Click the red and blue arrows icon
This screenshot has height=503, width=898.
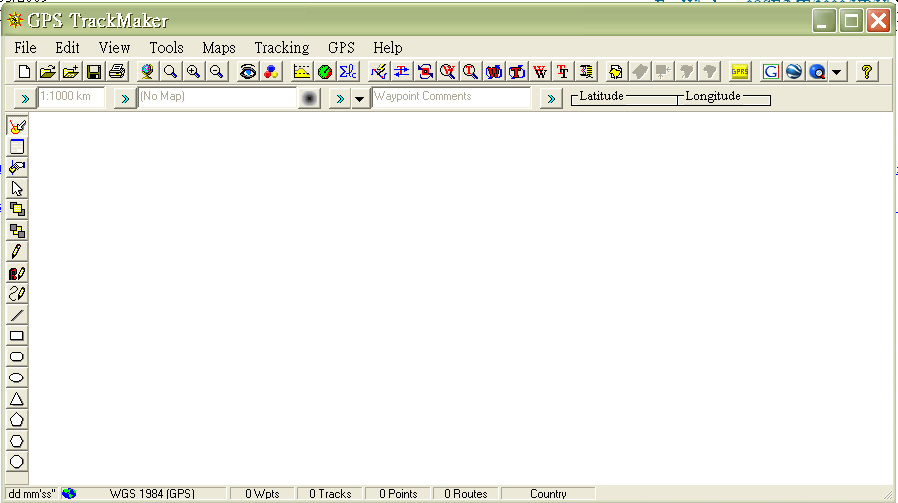(x=401, y=72)
